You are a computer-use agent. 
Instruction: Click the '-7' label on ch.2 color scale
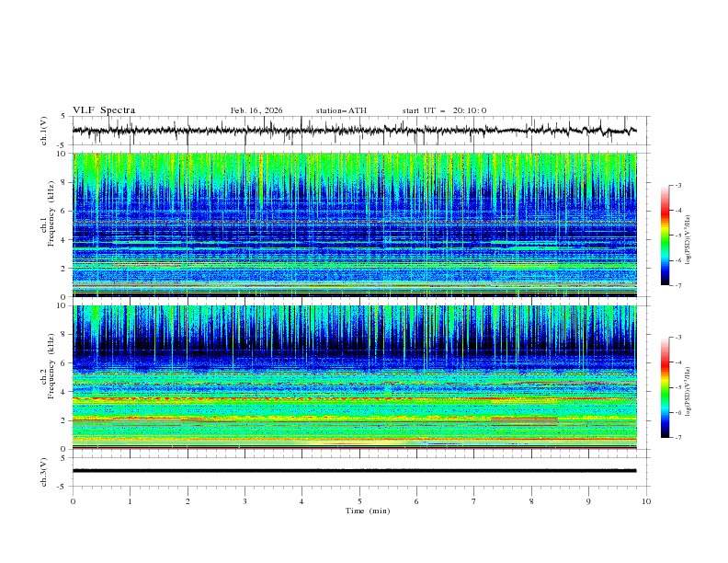point(677,438)
